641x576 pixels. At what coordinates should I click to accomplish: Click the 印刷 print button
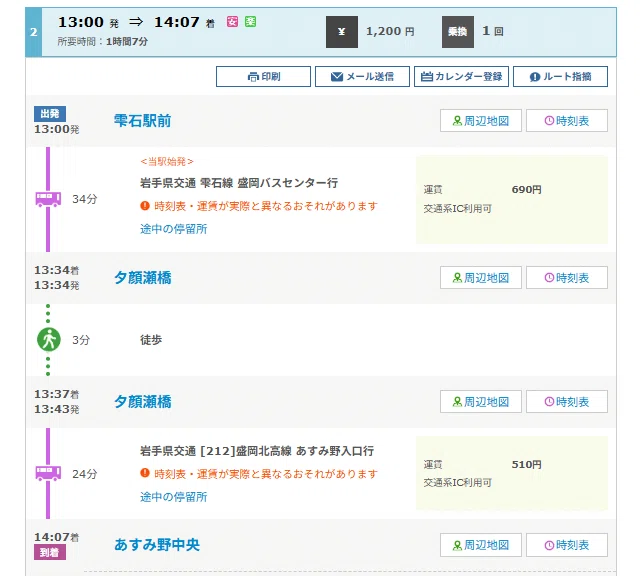263,76
